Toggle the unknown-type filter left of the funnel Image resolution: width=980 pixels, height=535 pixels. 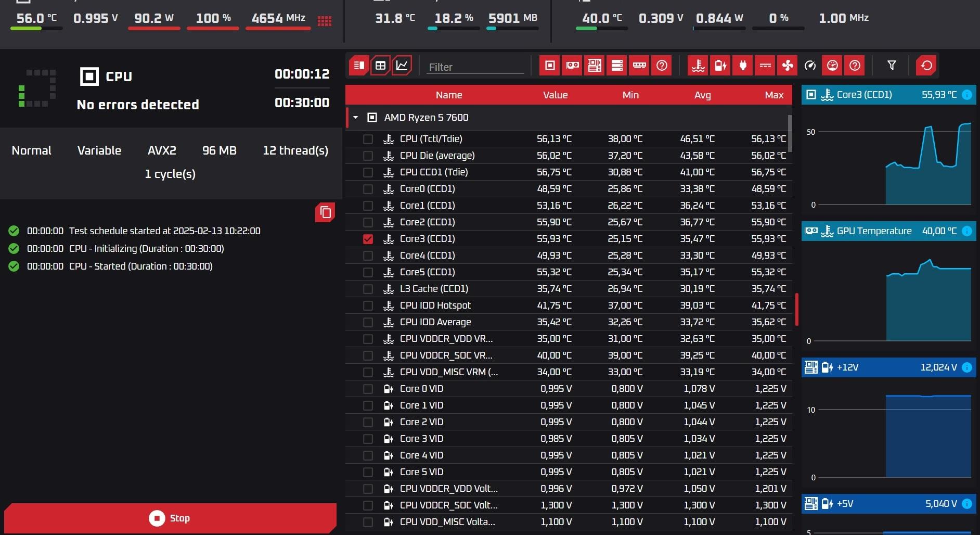tap(855, 66)
